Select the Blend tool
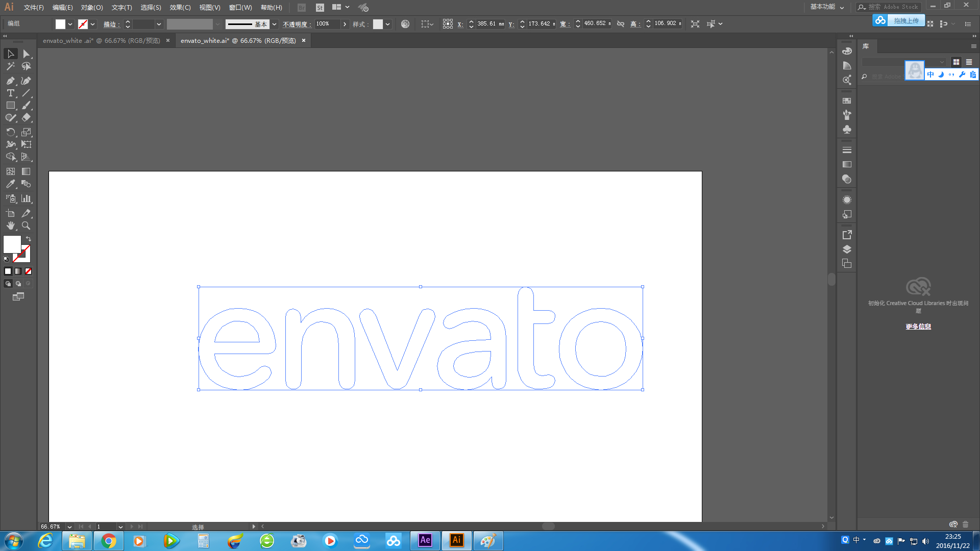This screenshot has width=980, height=551. (x=26, y=184)
